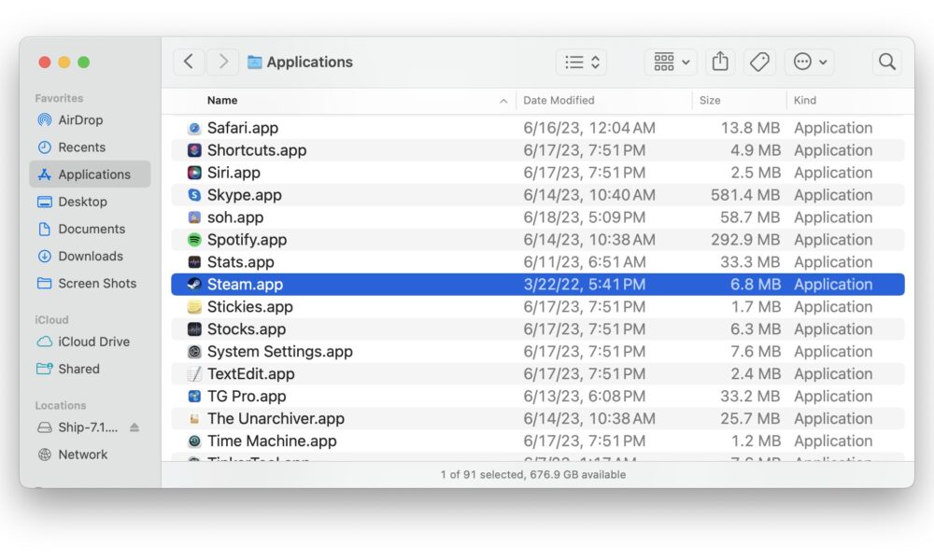Image resolution: width=934 pixels, height=560 pixels.
Task: Select the Siri.app file name
Action: [x=233, y=173]
